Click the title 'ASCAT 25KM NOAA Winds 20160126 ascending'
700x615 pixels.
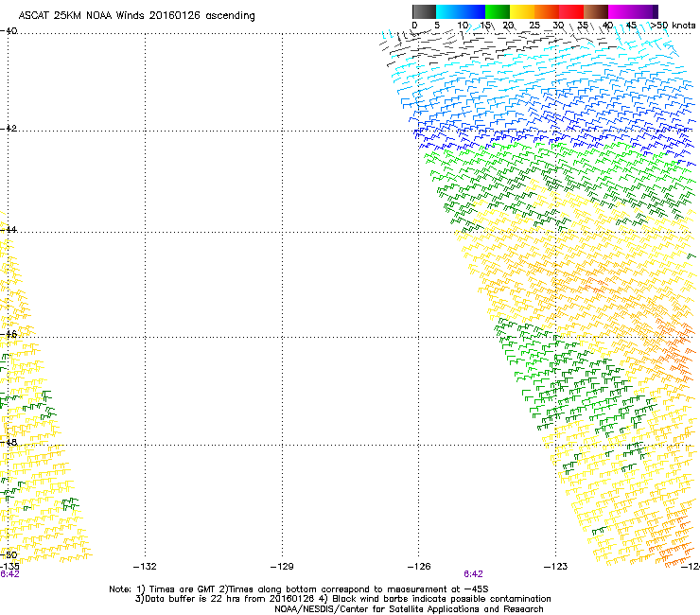(x=136, y=16)
